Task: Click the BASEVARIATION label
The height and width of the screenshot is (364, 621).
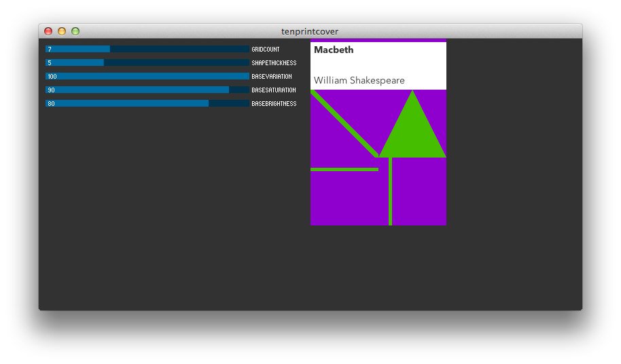Action: tap(272, 76)
